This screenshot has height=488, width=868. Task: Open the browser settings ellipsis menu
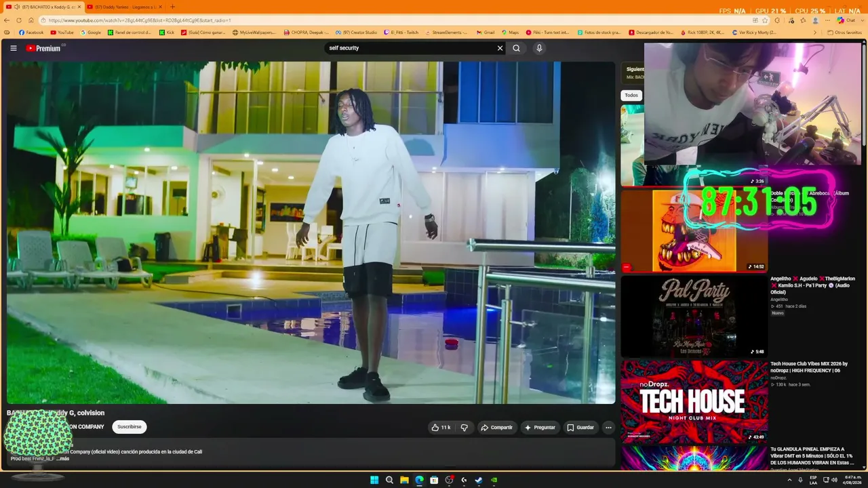(827, 20)
